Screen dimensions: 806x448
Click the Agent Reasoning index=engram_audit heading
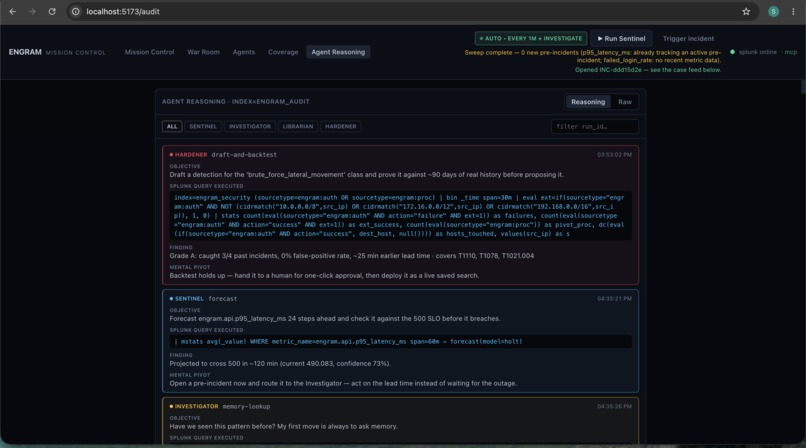(x=235, y=102)
